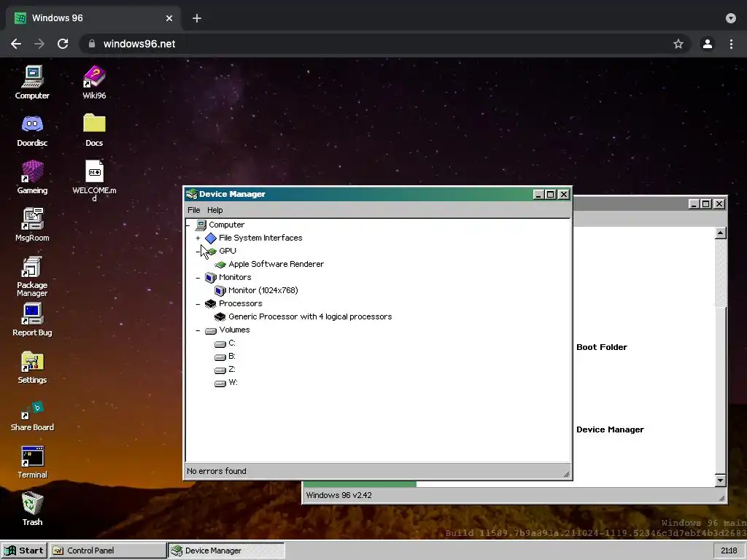Viewport: 747px width, 560px height.
Task: Launch the Package Manager shortcut
Action: (x=32, y=276)
